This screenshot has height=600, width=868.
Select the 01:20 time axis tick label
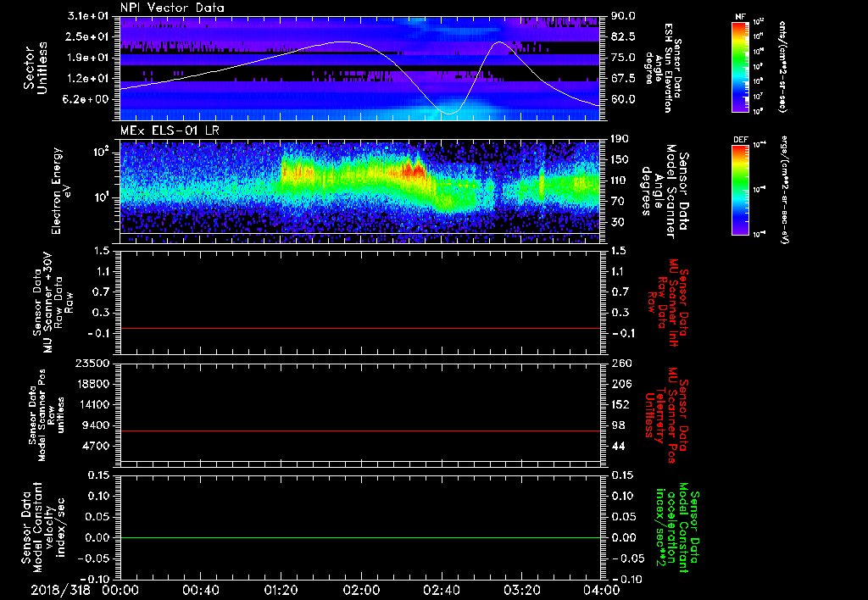click(281, 589)
